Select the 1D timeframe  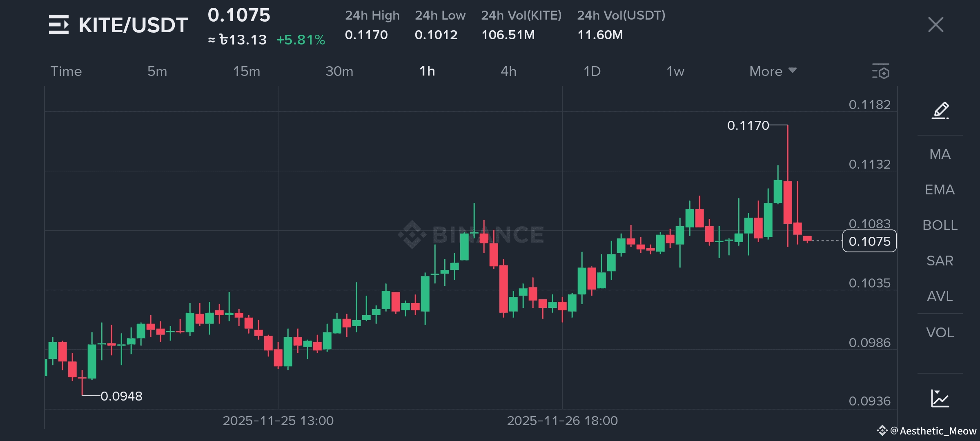click(592, 71)
